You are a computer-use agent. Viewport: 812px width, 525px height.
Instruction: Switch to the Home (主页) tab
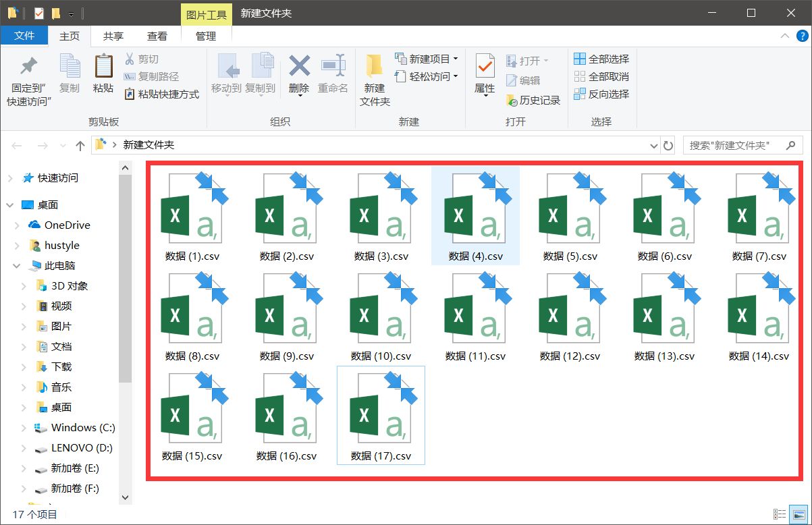pyautogui.click(x=70, y=36)
